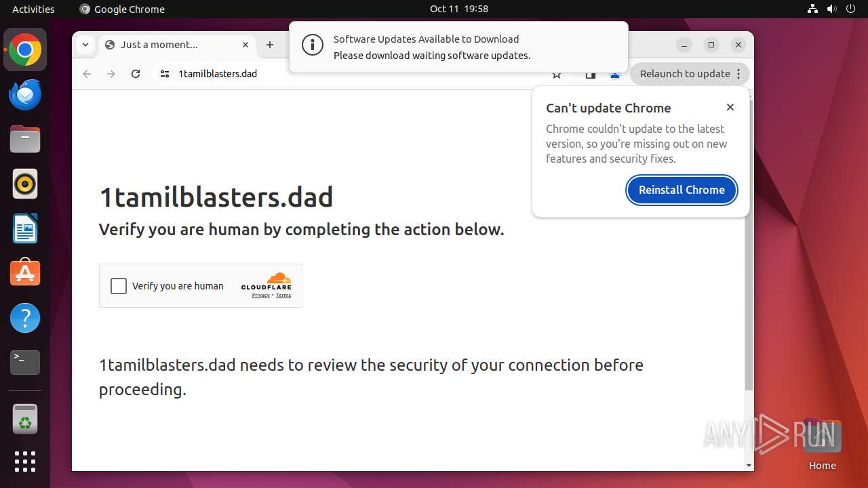Viewport: 868px width, 488px height.
Task: Open a new tab with plus button
Action: point(270,45)
